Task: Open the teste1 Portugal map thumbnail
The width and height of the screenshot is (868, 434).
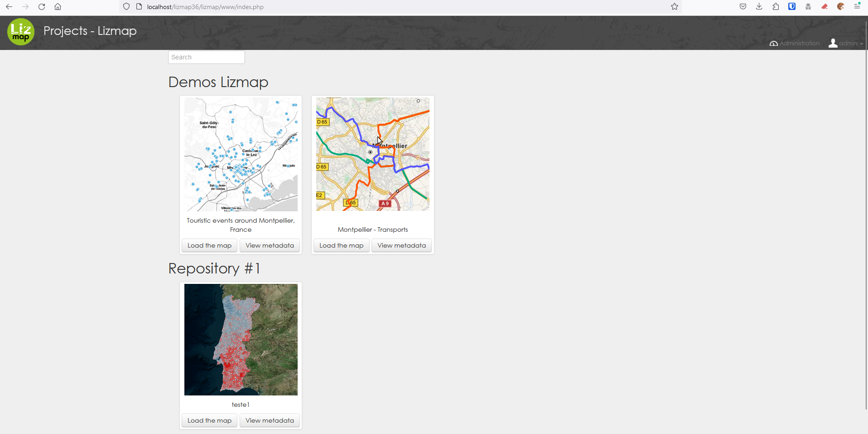Action: 241,339
